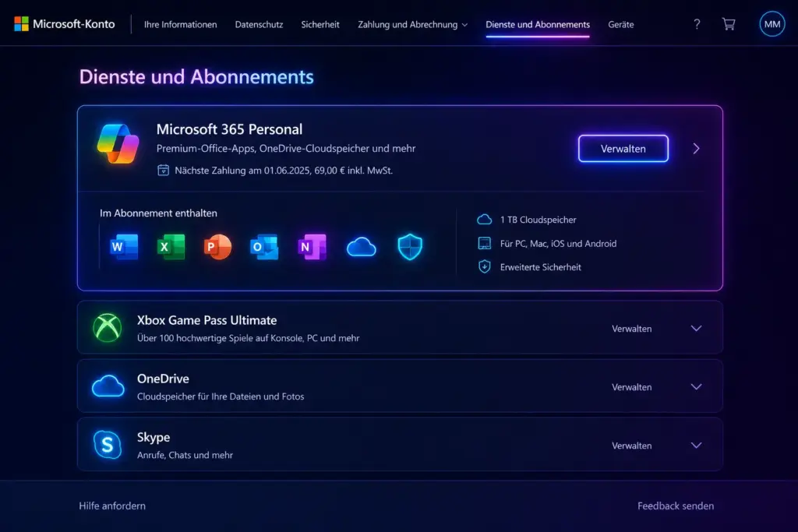
Task: Open the Datenschutz tab
Action: tap(259, 24)
